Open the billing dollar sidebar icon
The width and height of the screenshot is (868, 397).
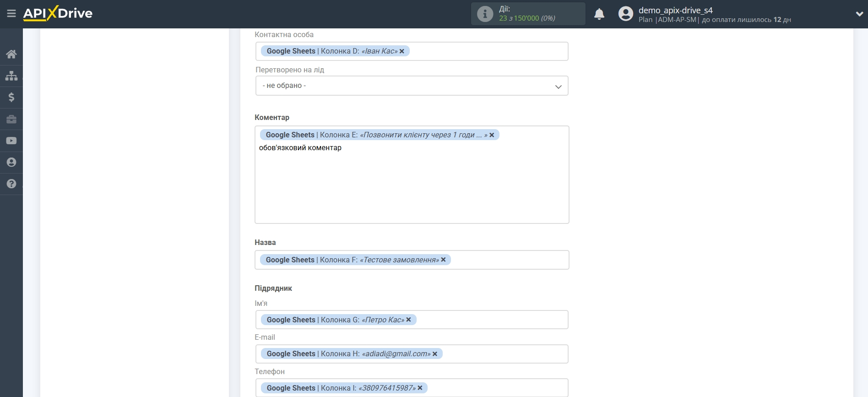pos(11,97)
